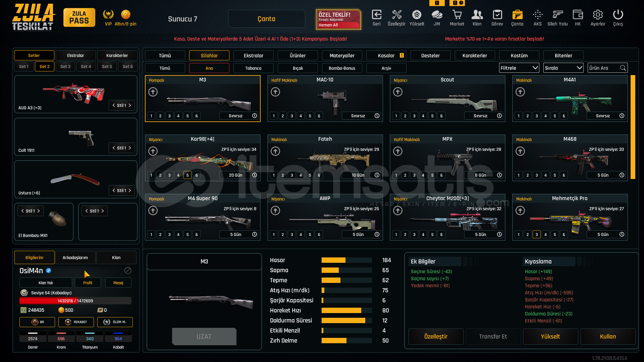Open the JM coins icon
The height and width of the screenshot is (362, 644).
437,15
